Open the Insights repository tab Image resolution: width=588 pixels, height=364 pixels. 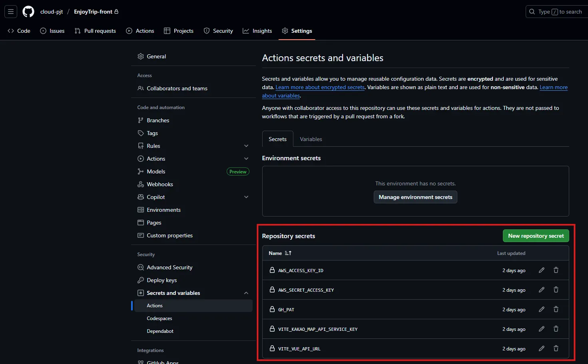(x=257, y=31)
